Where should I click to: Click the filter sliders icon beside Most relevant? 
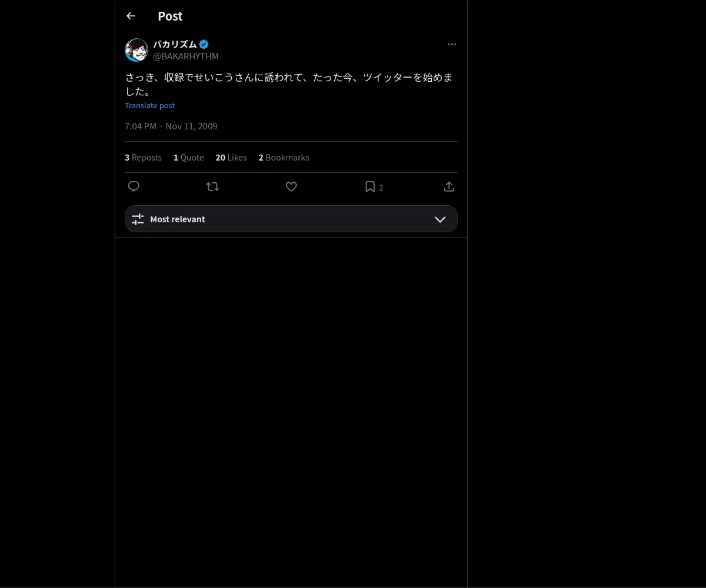[x=138, y=219]
